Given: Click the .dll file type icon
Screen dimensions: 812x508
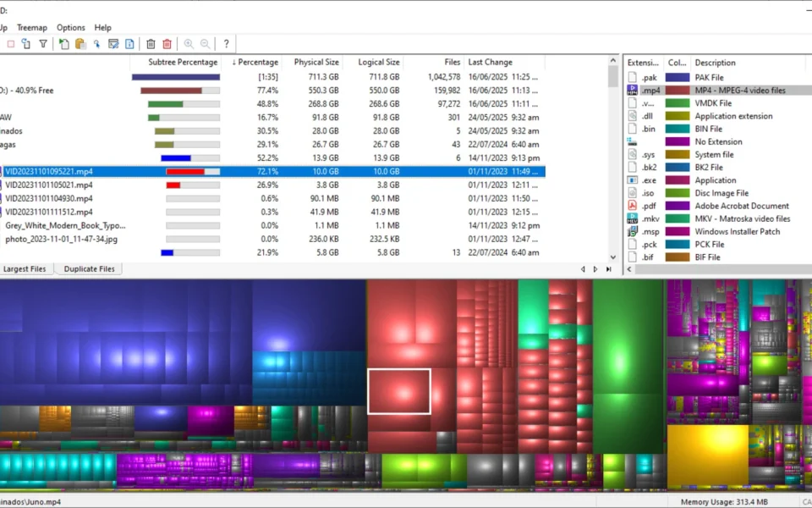Looking at the screenshot, I should click(x=632, y=116).
